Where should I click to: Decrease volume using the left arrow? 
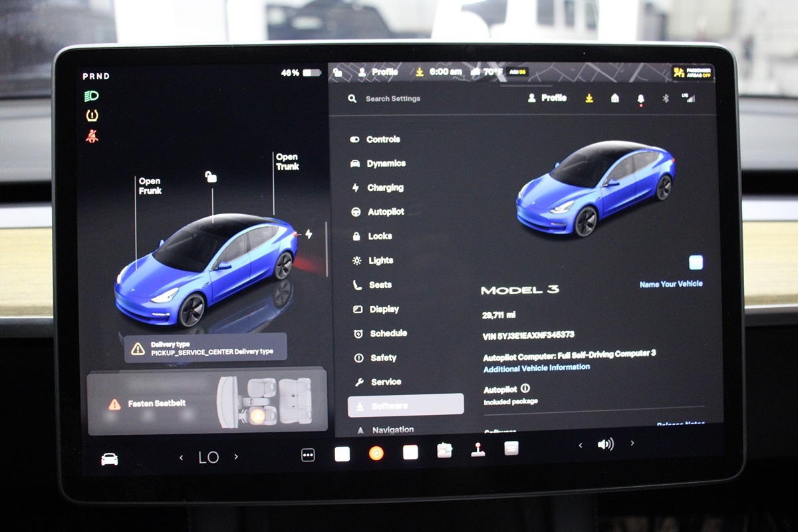pos(580,445)
